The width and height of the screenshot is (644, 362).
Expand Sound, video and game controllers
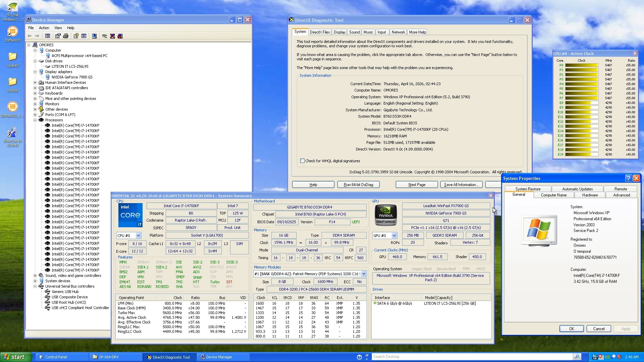pyautogui.click(x=35, y=276)
